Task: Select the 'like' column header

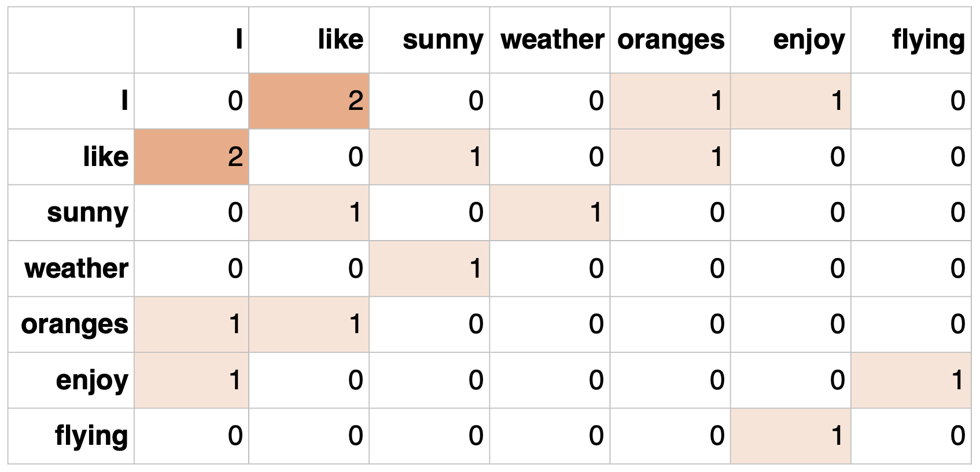Action: 309,40
